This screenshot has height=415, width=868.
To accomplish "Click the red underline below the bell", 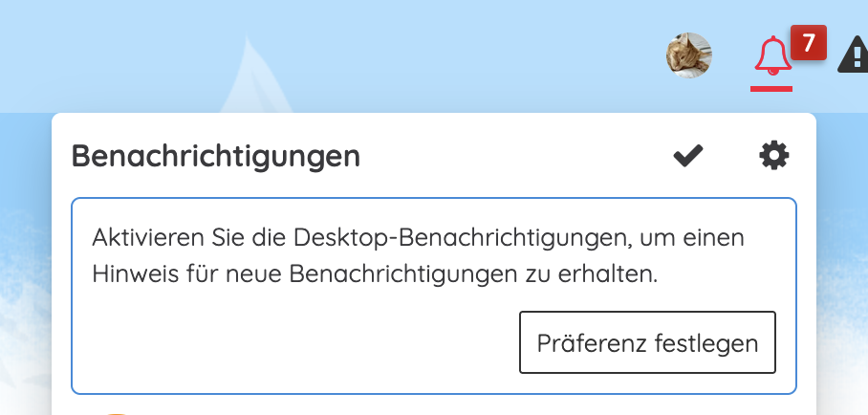I will pos(771,89).
